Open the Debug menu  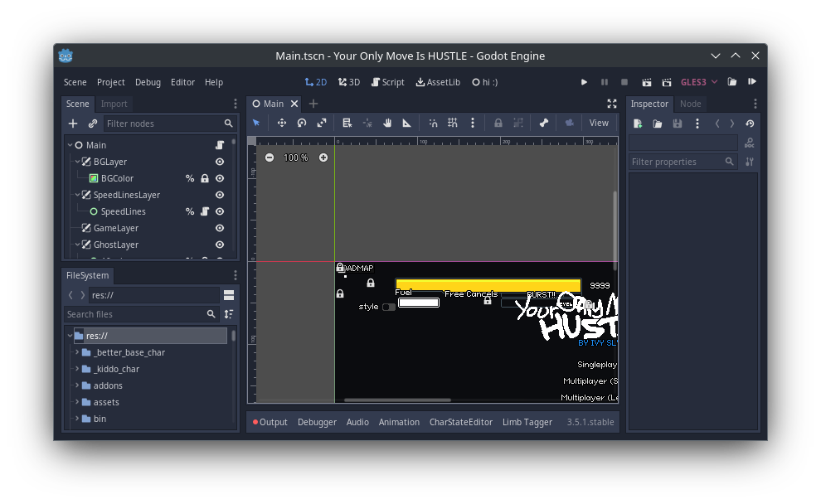tap(148, 82)
